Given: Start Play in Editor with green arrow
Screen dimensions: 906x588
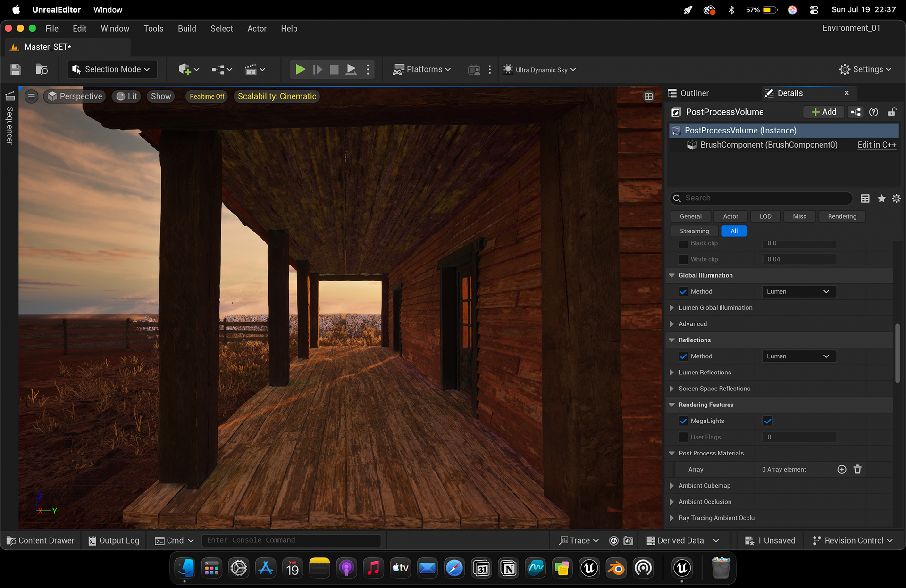Looking at the screenshot, I should pyautogui.click(x=300, y=70).
